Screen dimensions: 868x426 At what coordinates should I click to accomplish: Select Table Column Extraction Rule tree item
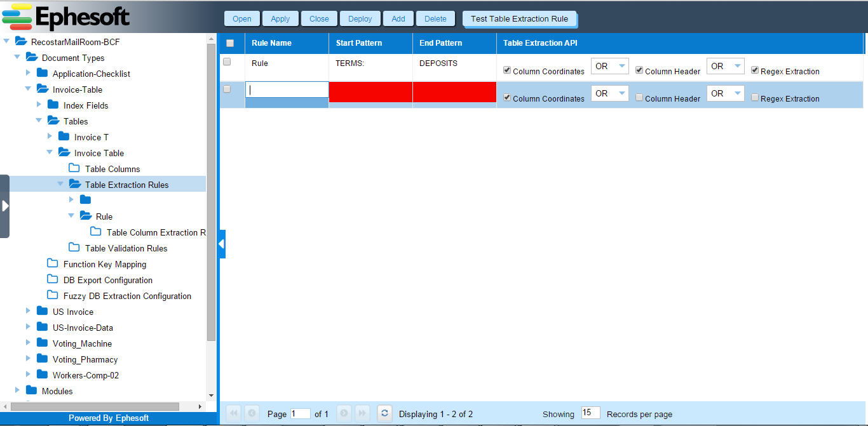tap(156, 232)
